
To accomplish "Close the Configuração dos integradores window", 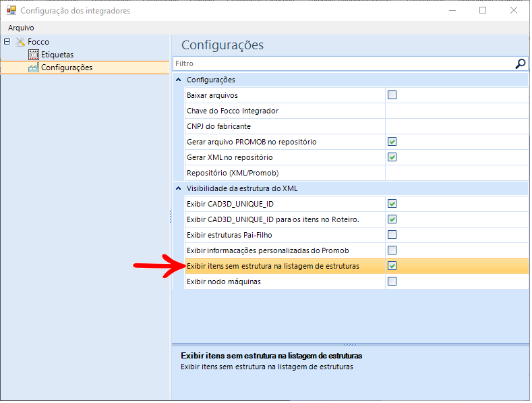I will point(514,11).
